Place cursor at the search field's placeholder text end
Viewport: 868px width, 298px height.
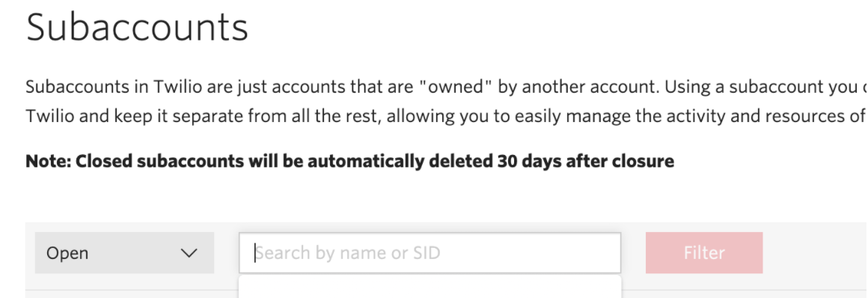pos(441,253)
